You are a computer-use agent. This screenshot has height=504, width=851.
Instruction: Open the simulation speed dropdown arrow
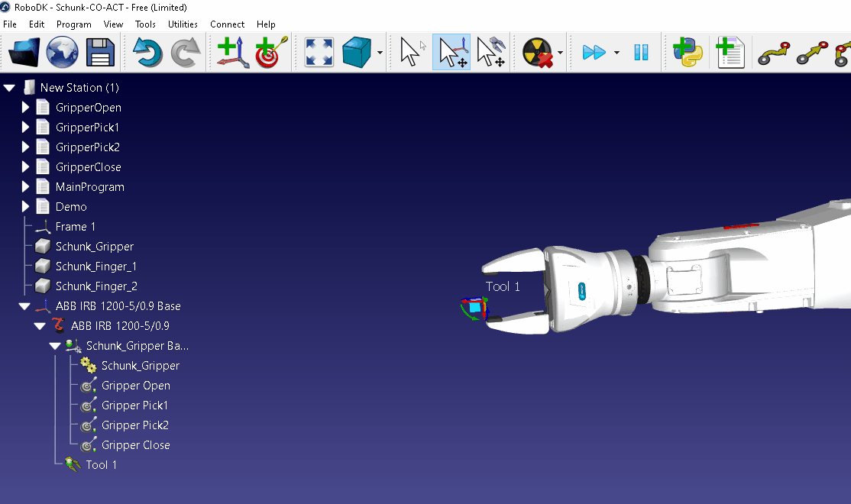point(616,53)
